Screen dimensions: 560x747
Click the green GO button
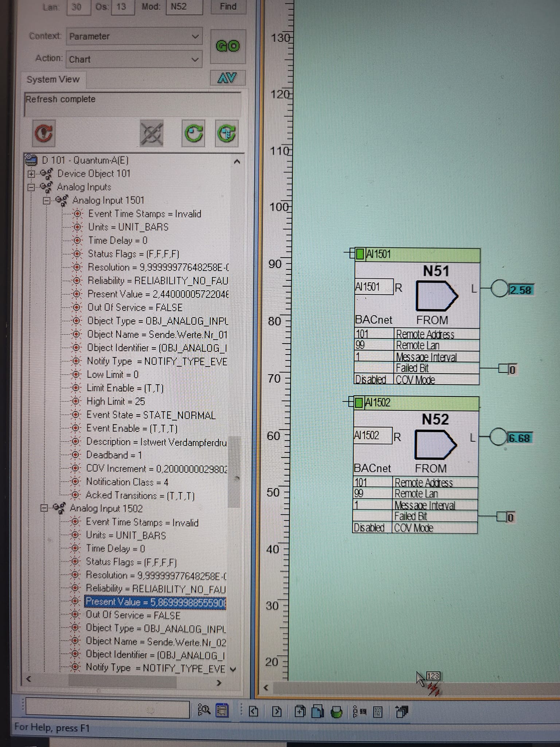(x=228, y=46)
